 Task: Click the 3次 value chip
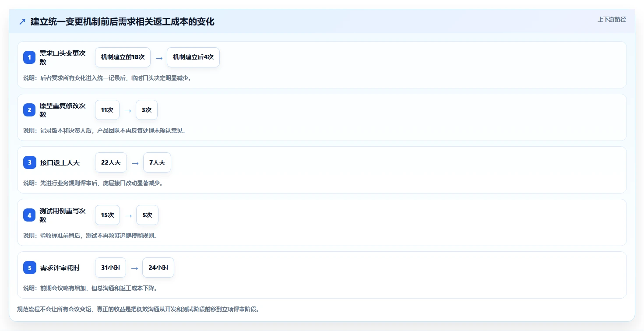pyautogui.click(x=147, y=110)
